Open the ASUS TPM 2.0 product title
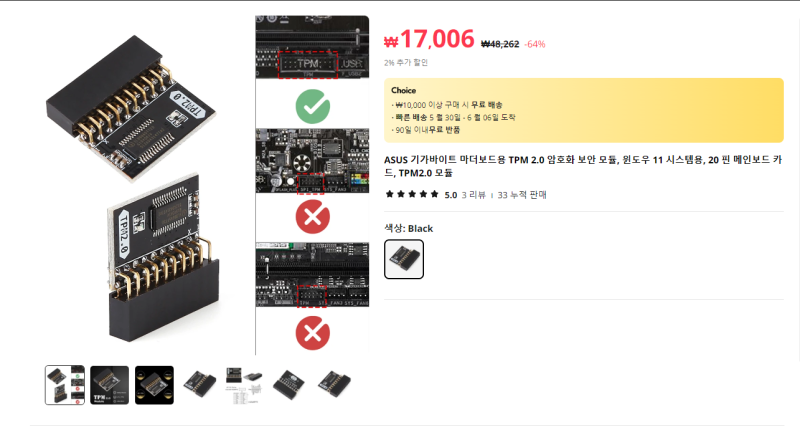 [x=583, y=166]
